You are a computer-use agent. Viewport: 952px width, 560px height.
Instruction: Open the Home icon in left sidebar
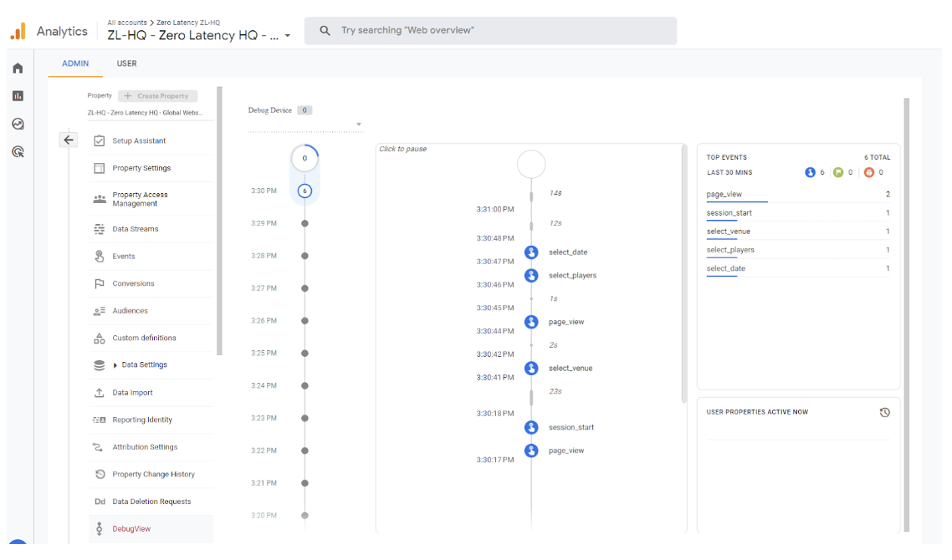tap(18, 68)
